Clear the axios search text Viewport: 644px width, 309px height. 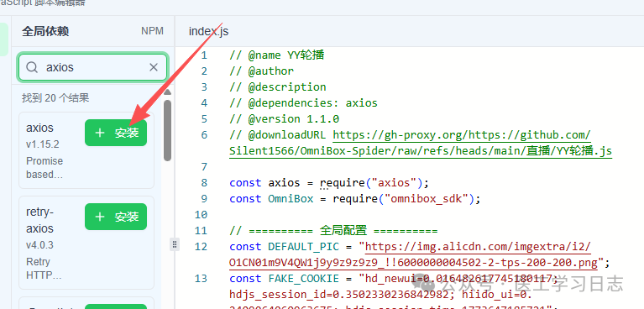(x=154, y=67)
